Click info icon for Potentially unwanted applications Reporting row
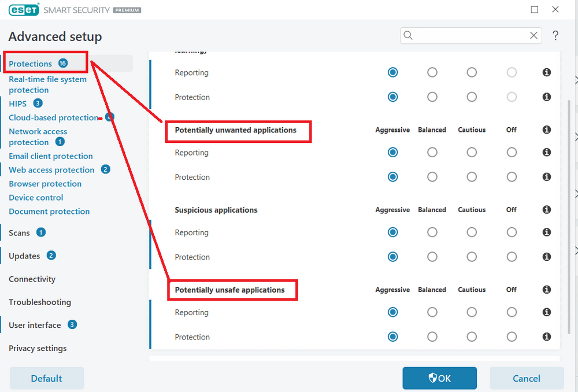The height and width of the screenshot is (392, 578). 547,152
